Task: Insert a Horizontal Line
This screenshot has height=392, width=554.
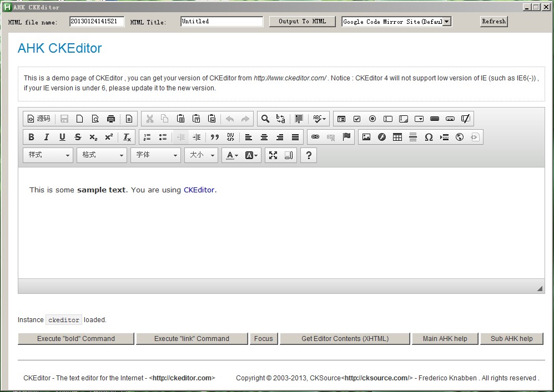Action: [x=413, y=138]
